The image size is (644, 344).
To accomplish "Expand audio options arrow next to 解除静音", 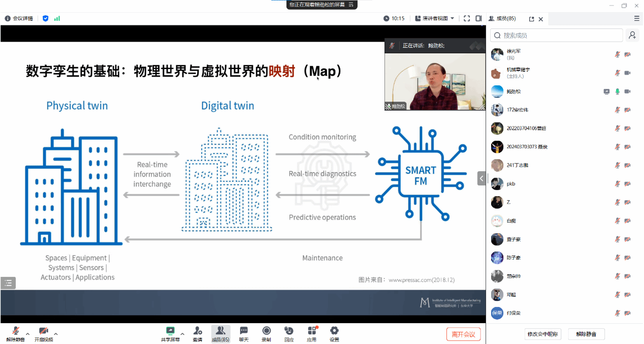I will tap(27, 334).
